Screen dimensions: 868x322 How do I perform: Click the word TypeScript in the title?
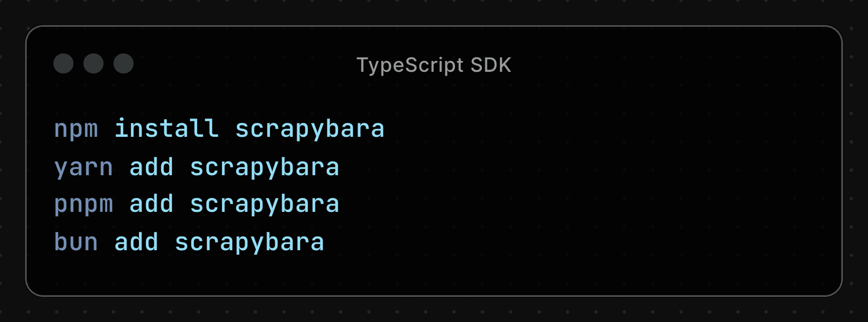pyautogui.click(x=410, y=65)
